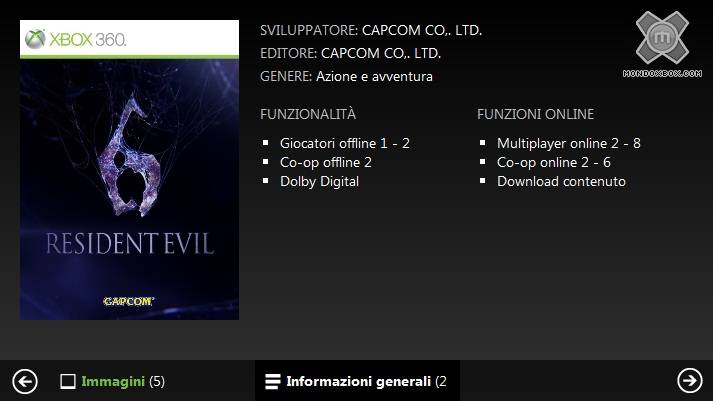Click the right forward arrow icon
Image resolution: width=713 pixels, height=401 pixels.
(x=690, y=380)
